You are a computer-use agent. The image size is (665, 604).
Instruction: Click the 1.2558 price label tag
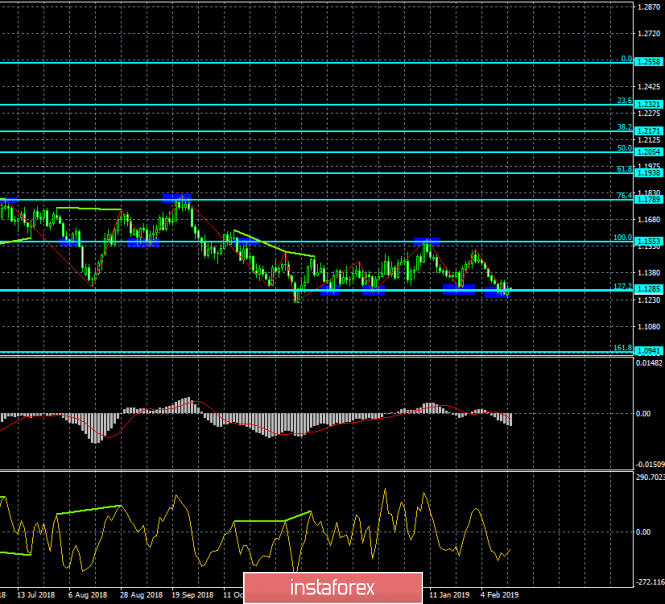[647, 61]
